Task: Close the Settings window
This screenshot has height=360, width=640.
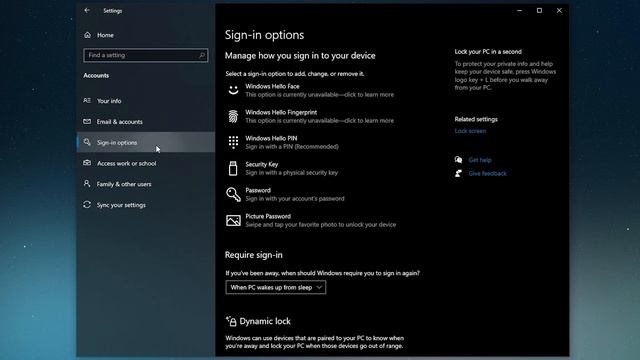Action: tap(559, 11)
